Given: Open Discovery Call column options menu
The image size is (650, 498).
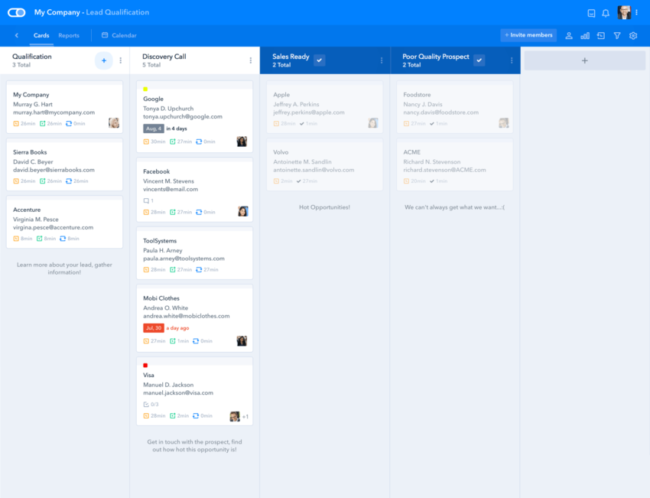Looking at the screenshot, I should coord(251,61).
